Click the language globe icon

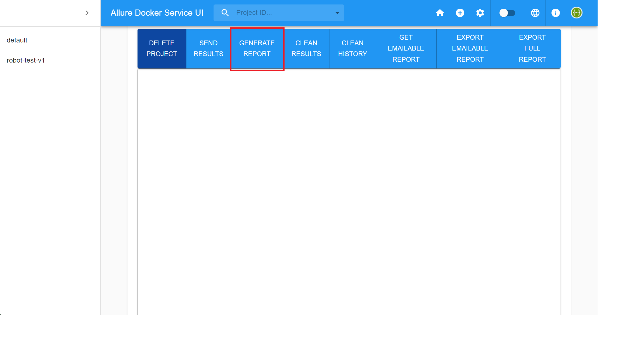(x=535, y=13)
